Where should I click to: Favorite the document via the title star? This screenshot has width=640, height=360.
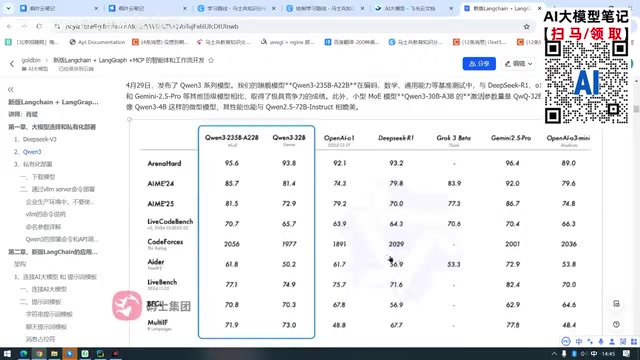[211, 60]
